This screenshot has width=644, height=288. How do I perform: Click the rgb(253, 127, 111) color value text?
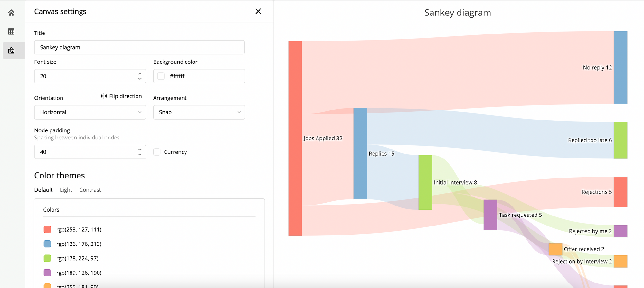(x=79, y=229)
